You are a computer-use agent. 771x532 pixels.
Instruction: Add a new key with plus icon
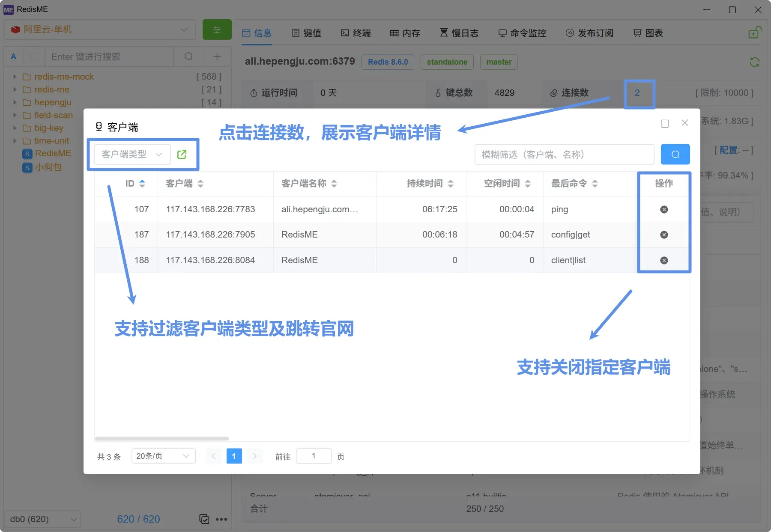pos(217,56)
